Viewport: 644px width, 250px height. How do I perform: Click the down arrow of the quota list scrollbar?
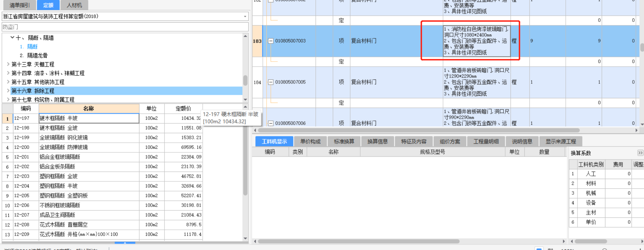tap(245, 238)
